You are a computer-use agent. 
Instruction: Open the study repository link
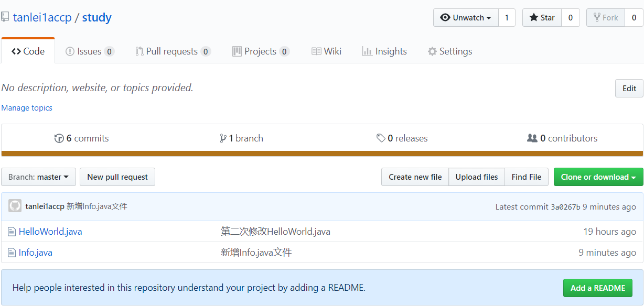(97, 17)
